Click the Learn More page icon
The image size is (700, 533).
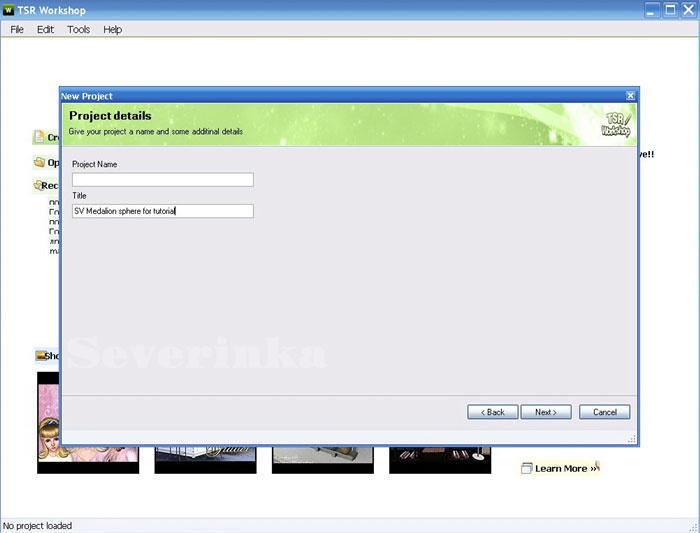point(527,468)
